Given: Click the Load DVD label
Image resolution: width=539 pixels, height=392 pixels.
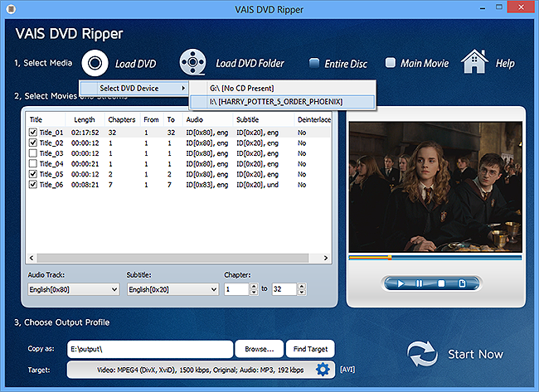Looking at the screenshot, I should click(135, 64).
